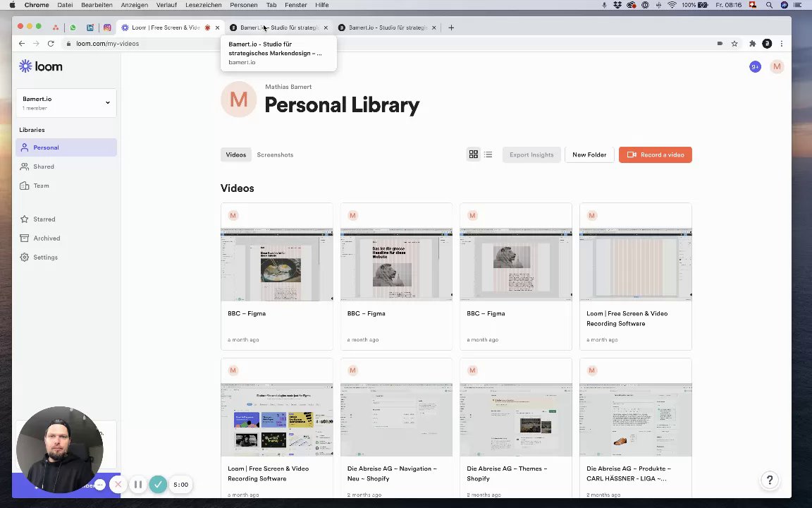Switch to the third Bamert.io tab
Image resolution: width=812 pixels, height=508 pixels.
(x=388, y=28)
